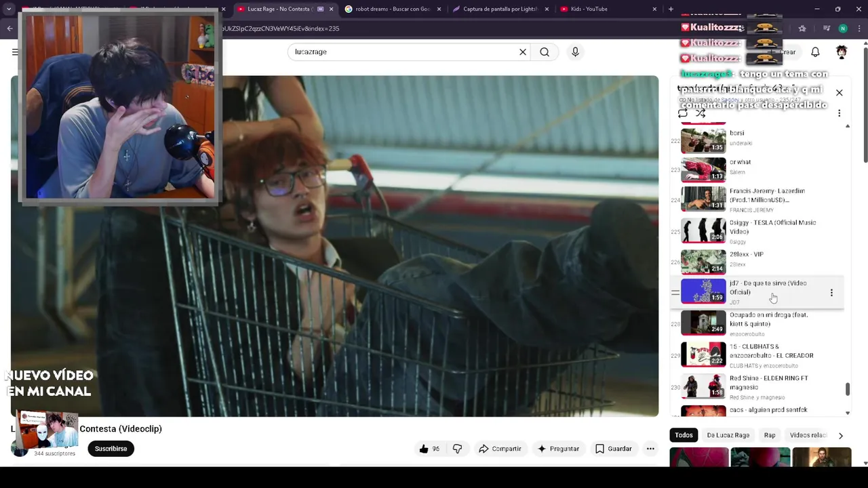
Task: Select the Rap filter chip
Action: coord(770,435)
